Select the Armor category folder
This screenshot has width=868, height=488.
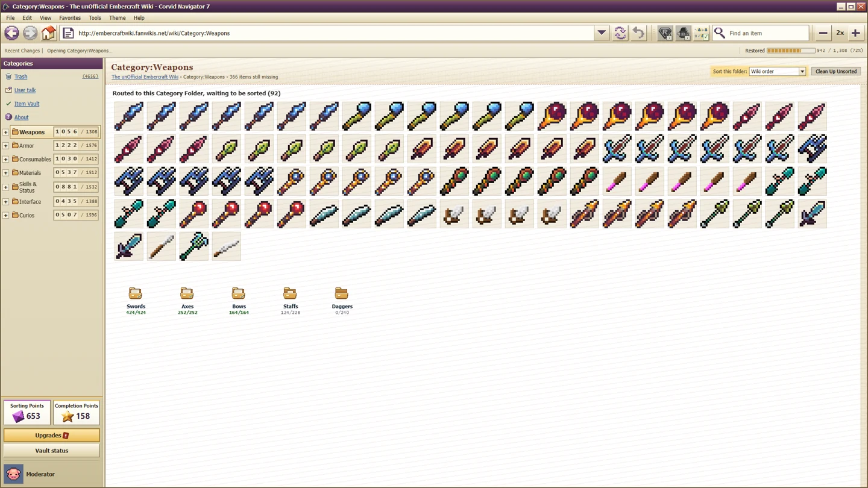[27, 146]
